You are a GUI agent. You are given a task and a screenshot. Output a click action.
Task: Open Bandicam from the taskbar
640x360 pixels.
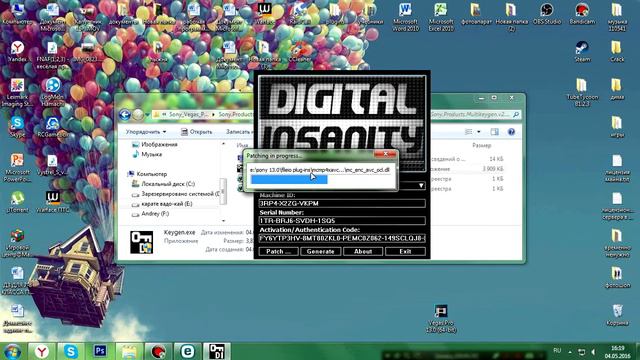tap(158, 351)
